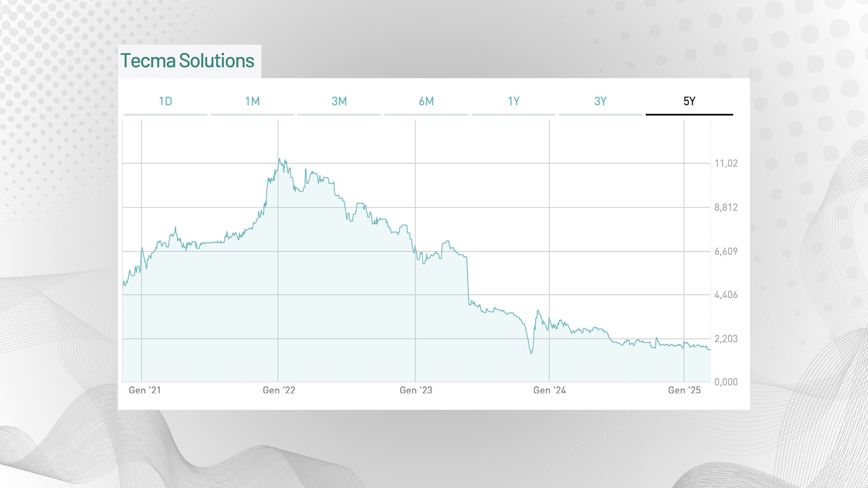The image size is (868, 488).
Task: Click the Gen '25 x-axis label
Action: [684, 390]
